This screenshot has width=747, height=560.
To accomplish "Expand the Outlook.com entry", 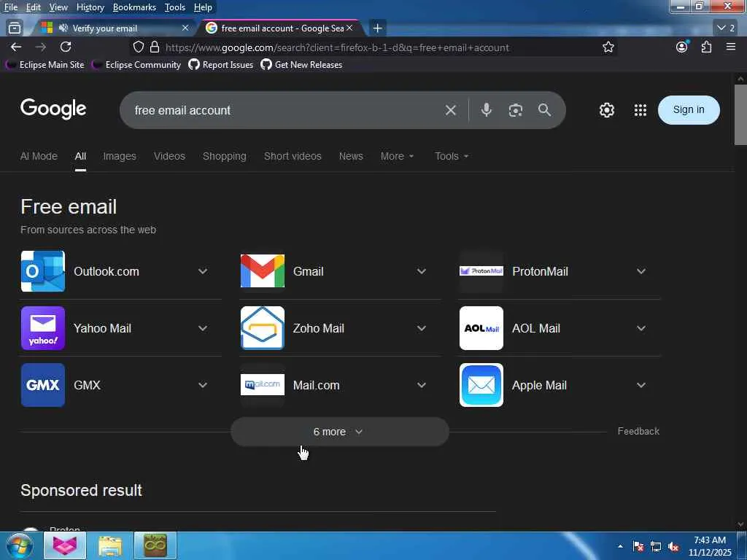I will click(203, 271).
